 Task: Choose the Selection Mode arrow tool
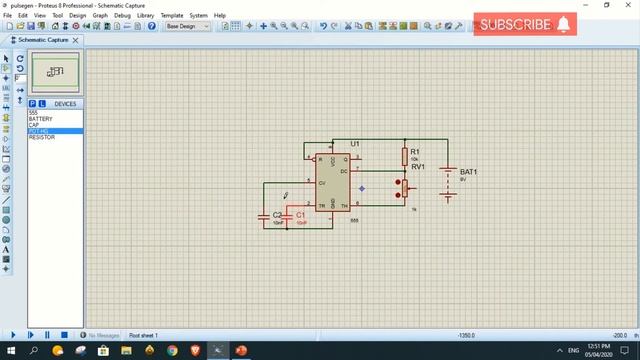click(x=6, y=59)
